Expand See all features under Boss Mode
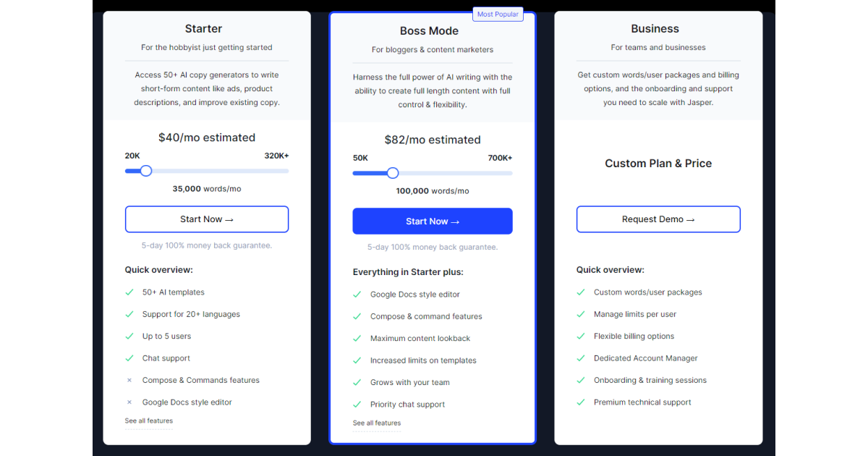Viewport: 868px width, 456px height. (x=376, y=423)
